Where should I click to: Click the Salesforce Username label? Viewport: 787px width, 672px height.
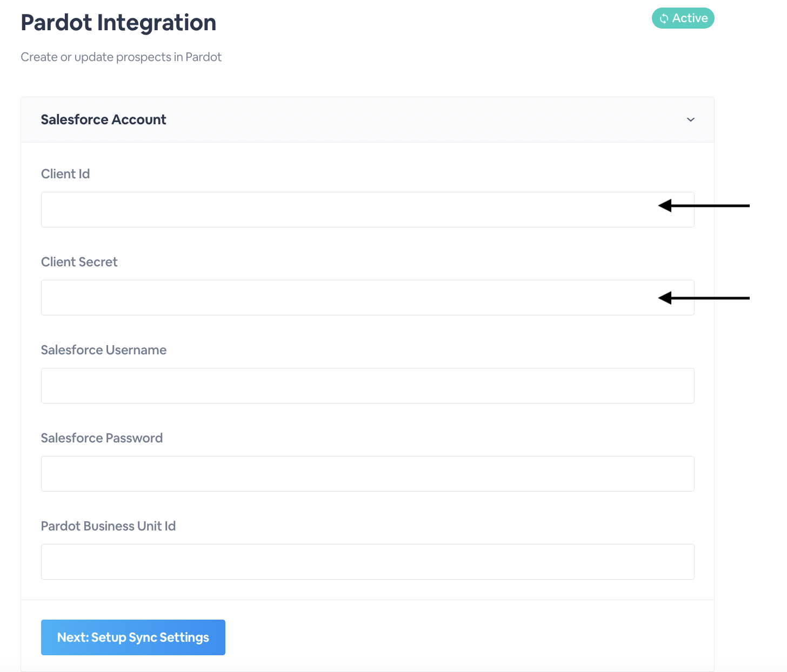[x=104, y=350]
